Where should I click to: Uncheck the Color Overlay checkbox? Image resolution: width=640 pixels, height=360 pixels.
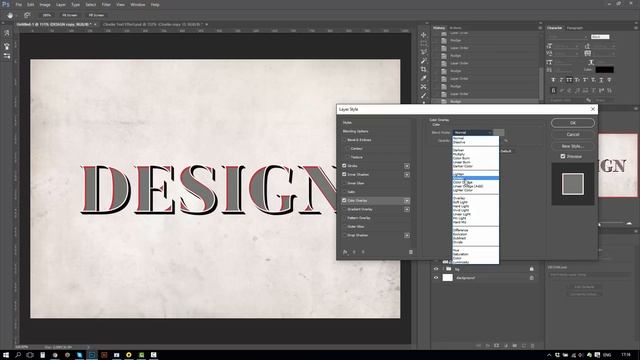pos(344,200)
